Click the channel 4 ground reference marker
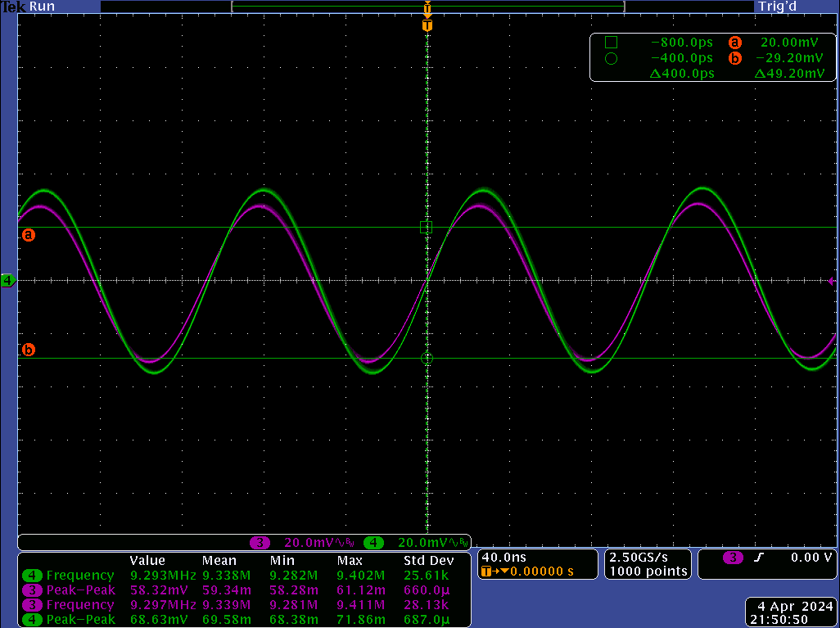Image resolution: width=840 pixels, height=628 pixels. tap(8, 281)
